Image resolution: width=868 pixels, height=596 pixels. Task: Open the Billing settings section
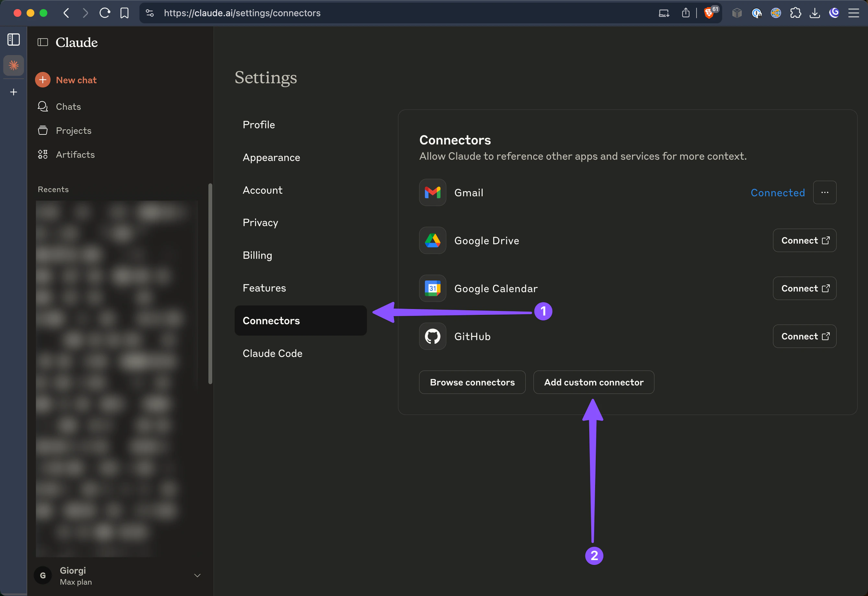257,255
